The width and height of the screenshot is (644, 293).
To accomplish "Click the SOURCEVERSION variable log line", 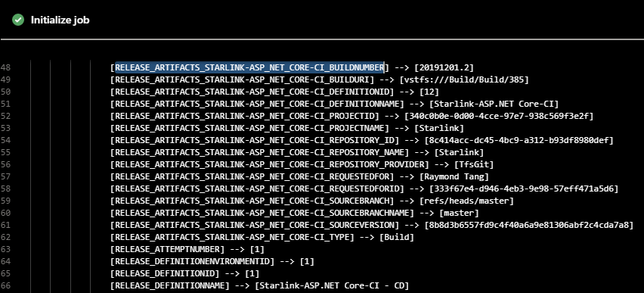I will tap(372, 225).
